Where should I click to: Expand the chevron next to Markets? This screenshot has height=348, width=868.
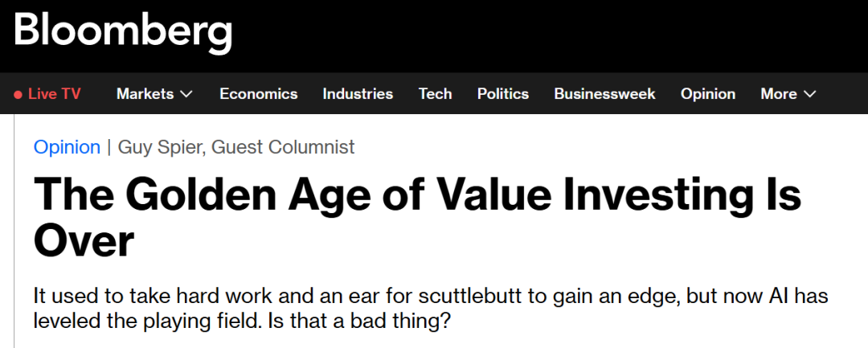[x=186, y=95]
